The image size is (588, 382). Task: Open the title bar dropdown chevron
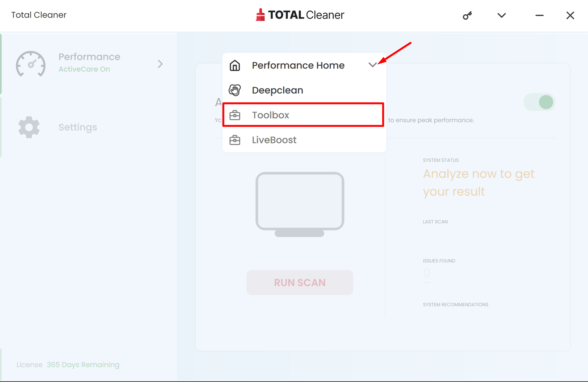click(501, 15)
